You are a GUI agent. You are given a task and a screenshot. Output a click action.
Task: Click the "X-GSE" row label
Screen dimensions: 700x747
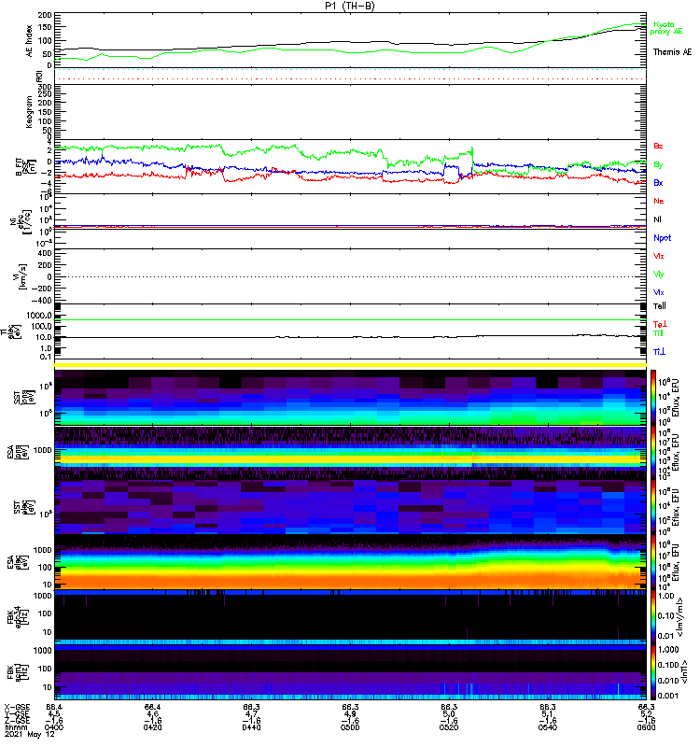point(17,707)
